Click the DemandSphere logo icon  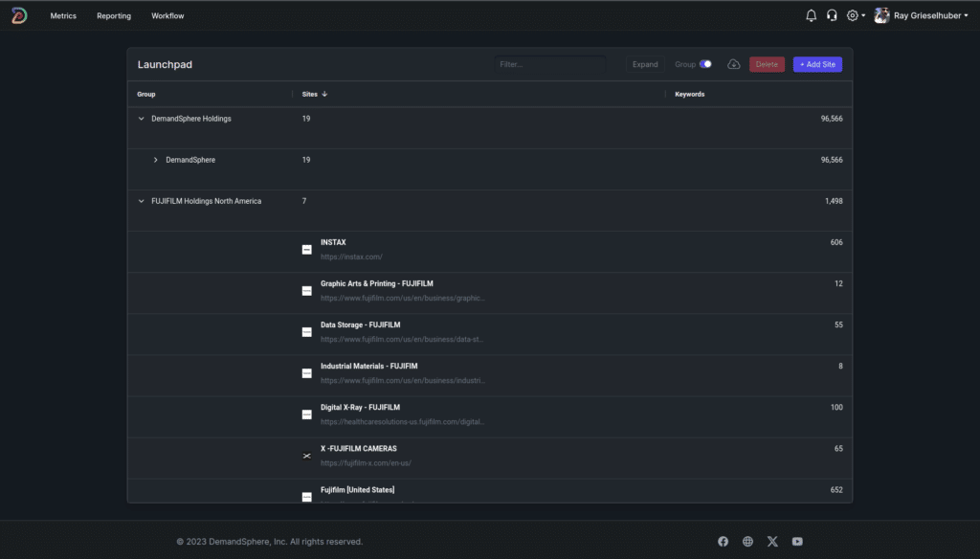[x=19, y=15]
